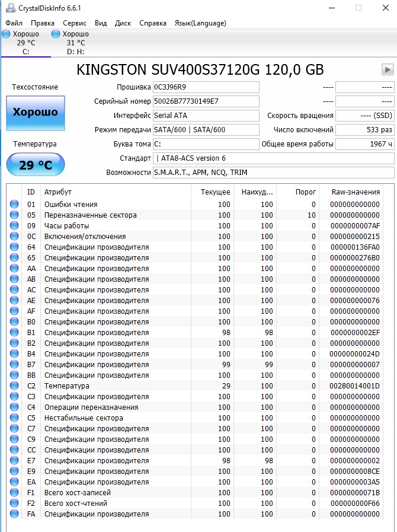
Task: Open the Сервис menu
Action: pyautogui.click(x=75, y=23)
